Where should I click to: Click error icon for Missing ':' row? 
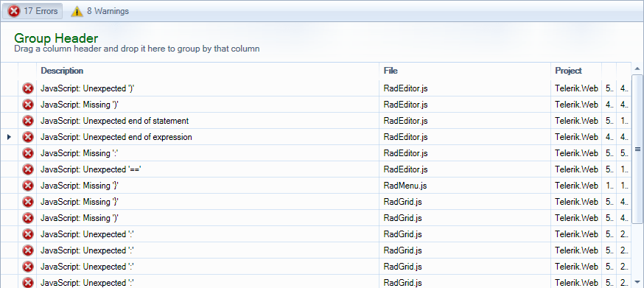point(27,153)
